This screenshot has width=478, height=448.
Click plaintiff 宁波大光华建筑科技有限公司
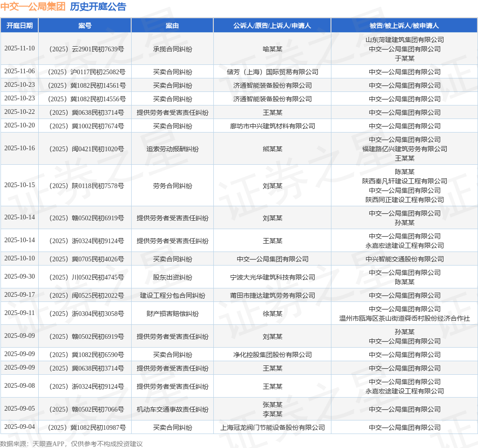tap(273, 277)
